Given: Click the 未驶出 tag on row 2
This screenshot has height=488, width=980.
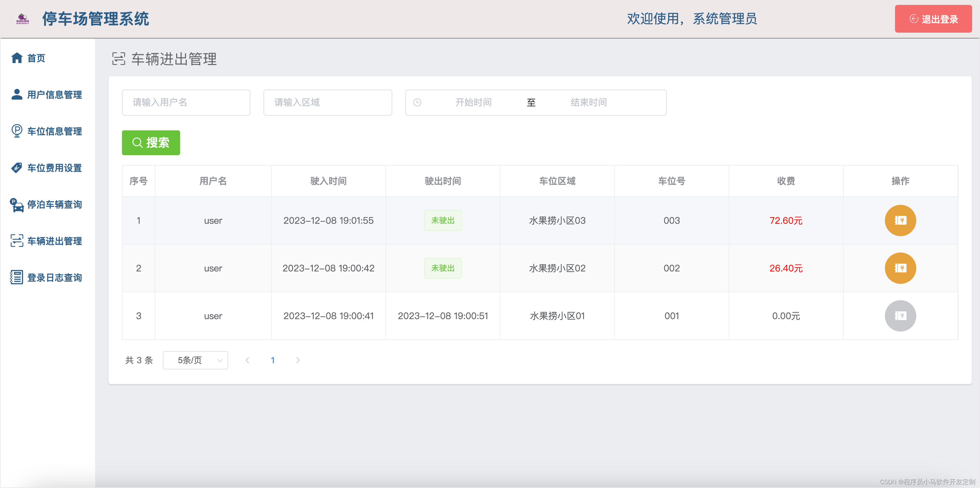Looking at the screenshot, I should pos(443,268).
